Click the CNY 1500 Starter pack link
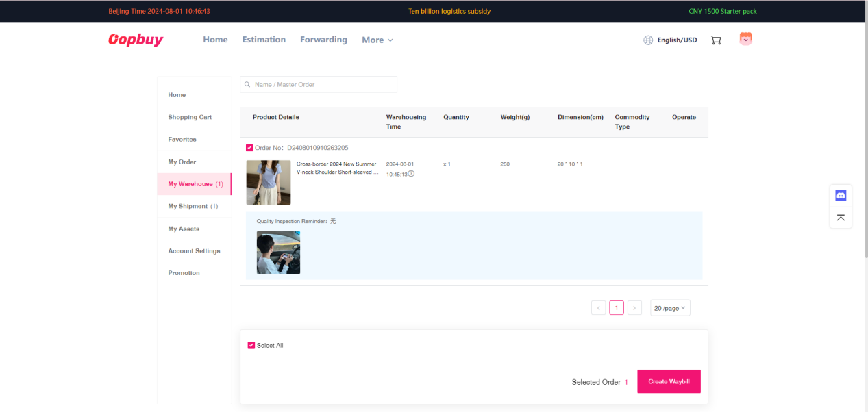Viewport: 868px width, 412px height. click(722, 11)
